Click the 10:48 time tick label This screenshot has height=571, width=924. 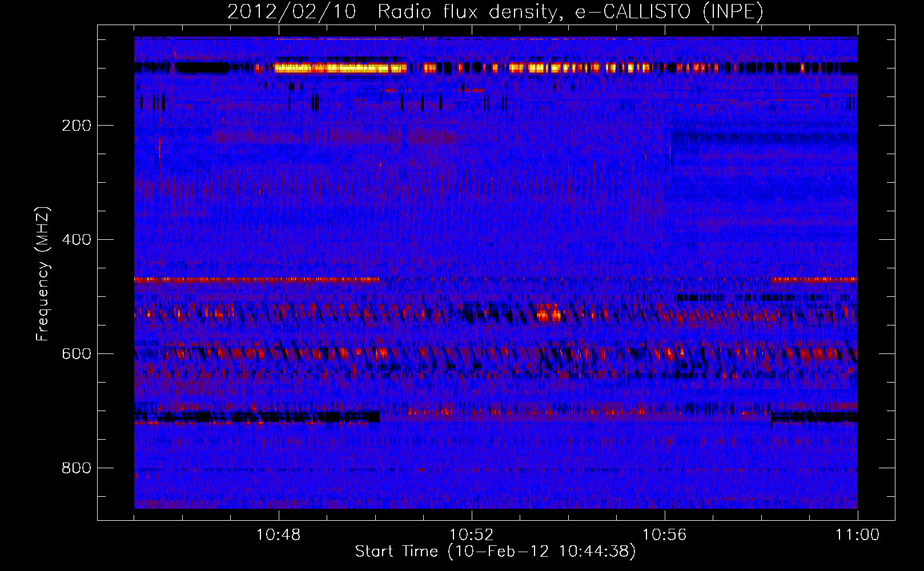point(279,535)
